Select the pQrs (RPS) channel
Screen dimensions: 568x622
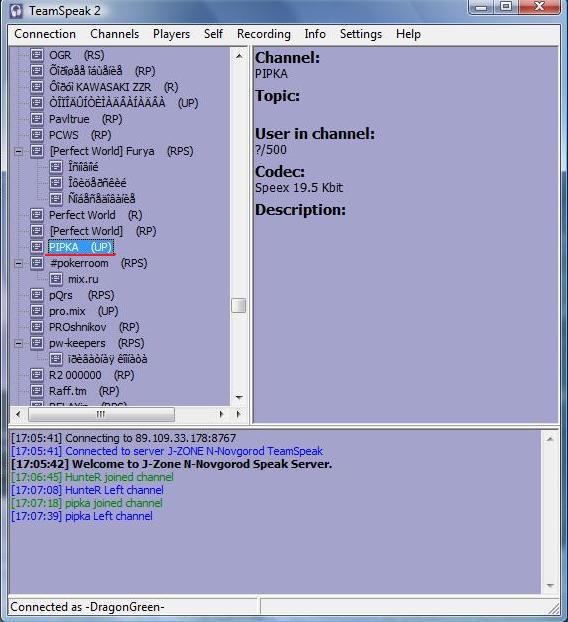[x=81, y=295]
